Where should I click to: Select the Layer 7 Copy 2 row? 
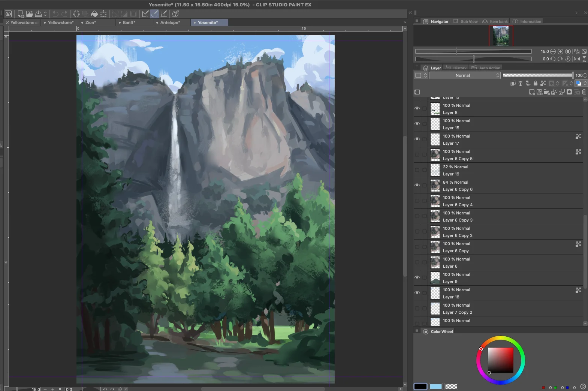498,309
